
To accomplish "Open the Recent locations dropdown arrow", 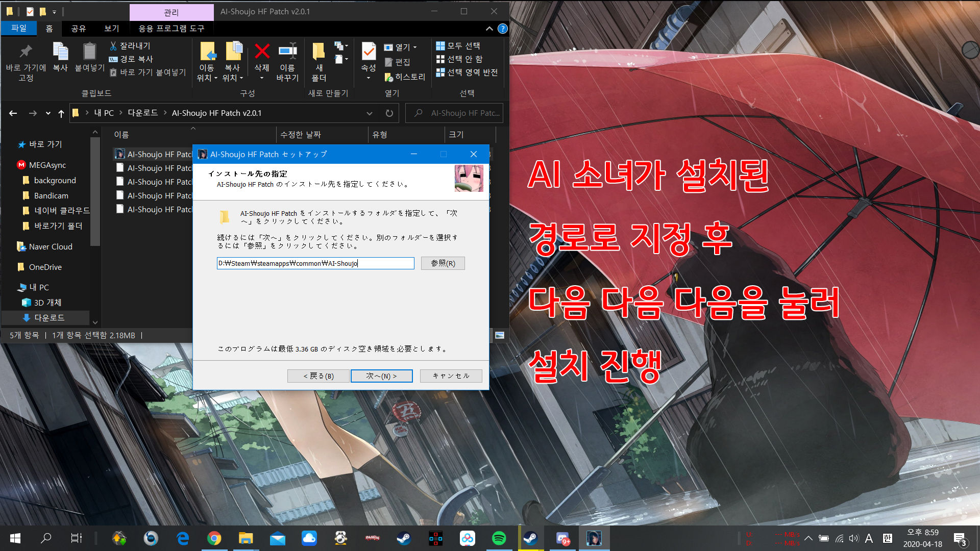I will 48,113.
